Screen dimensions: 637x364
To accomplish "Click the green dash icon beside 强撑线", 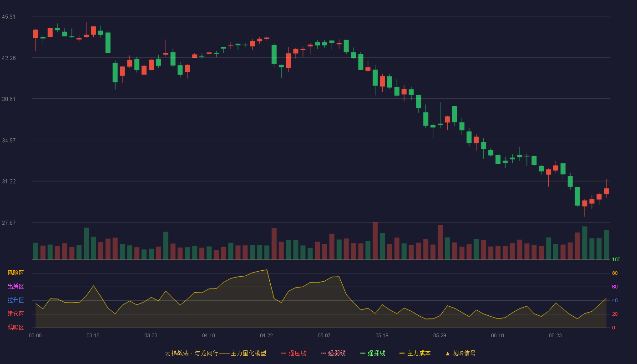I will [363, 353].
